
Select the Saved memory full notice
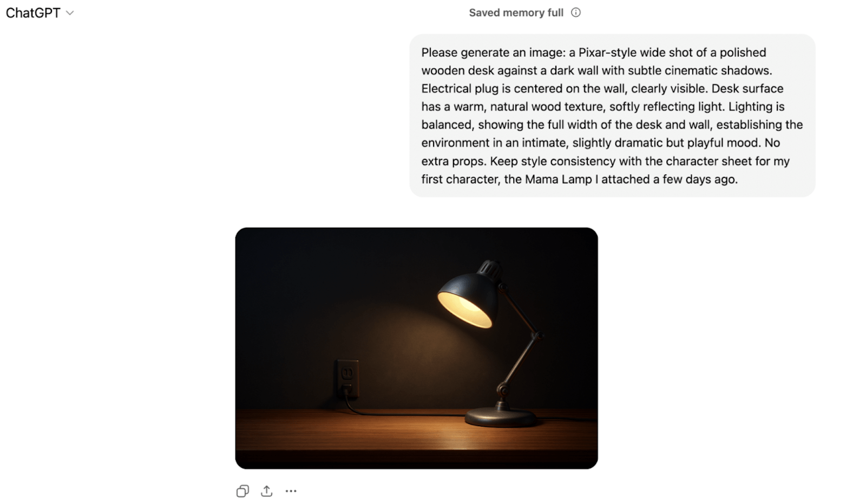click(x=516, y=12)
